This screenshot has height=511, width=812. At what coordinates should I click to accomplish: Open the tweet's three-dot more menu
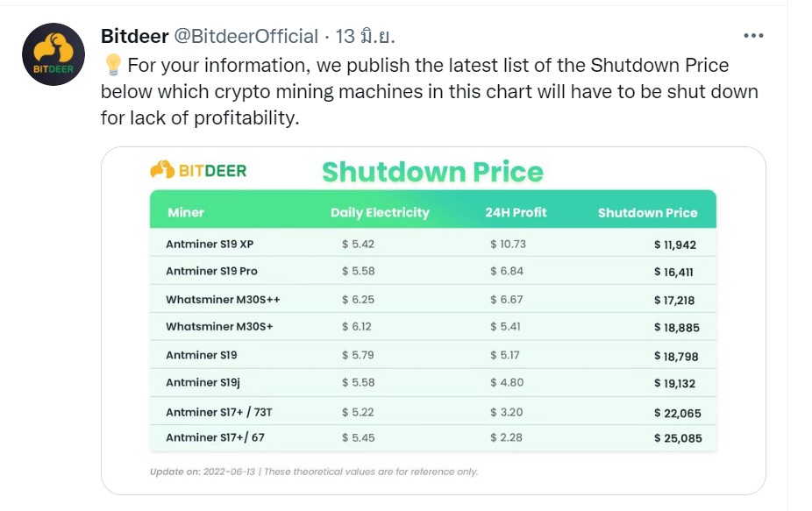753,36
